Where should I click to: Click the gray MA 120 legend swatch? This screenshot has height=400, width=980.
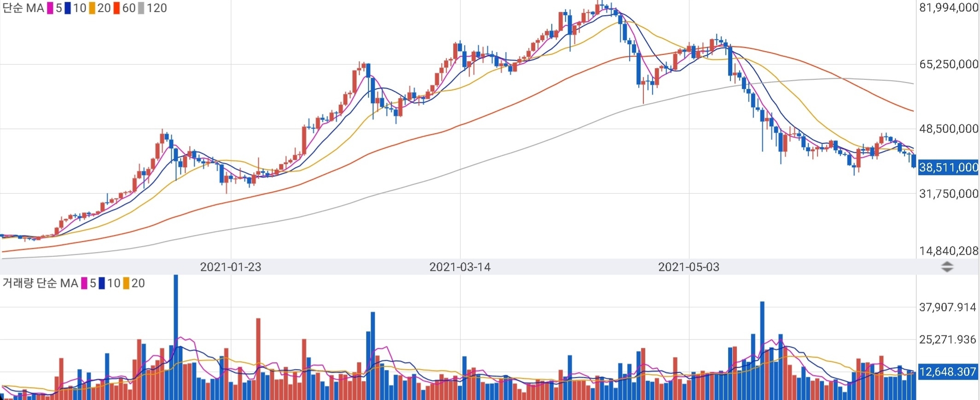(x=141, y=8)
